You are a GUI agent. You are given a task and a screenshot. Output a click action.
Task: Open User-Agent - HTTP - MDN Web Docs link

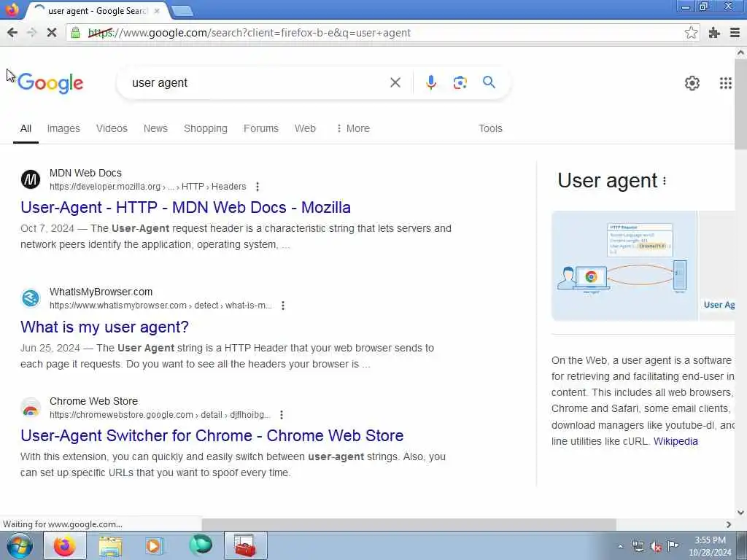(x=185, y=208)
